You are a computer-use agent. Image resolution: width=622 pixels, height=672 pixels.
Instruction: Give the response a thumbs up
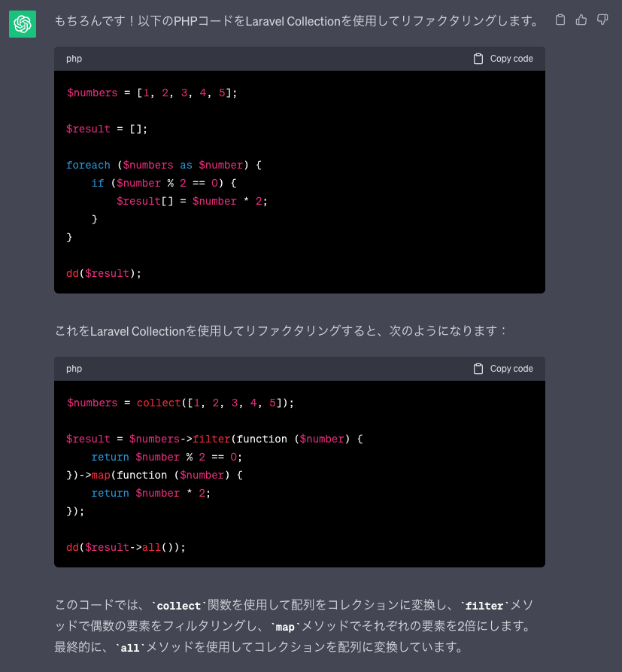point(581,20)
